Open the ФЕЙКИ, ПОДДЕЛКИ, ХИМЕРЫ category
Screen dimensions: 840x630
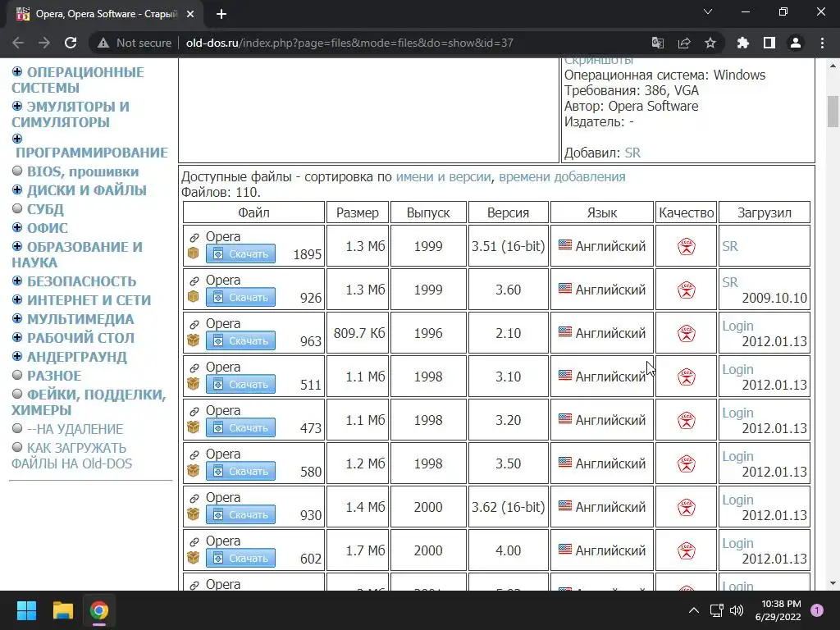tap(89, 402)
